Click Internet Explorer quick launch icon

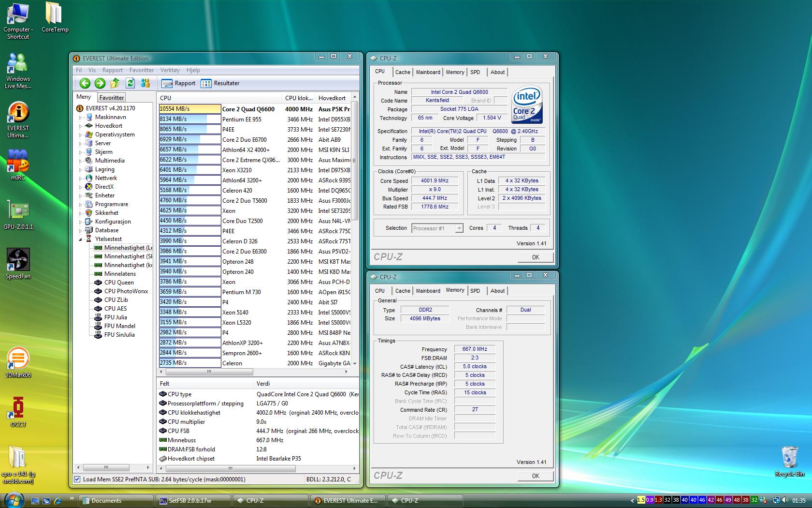pyautogui.click(x=58, y=501)
